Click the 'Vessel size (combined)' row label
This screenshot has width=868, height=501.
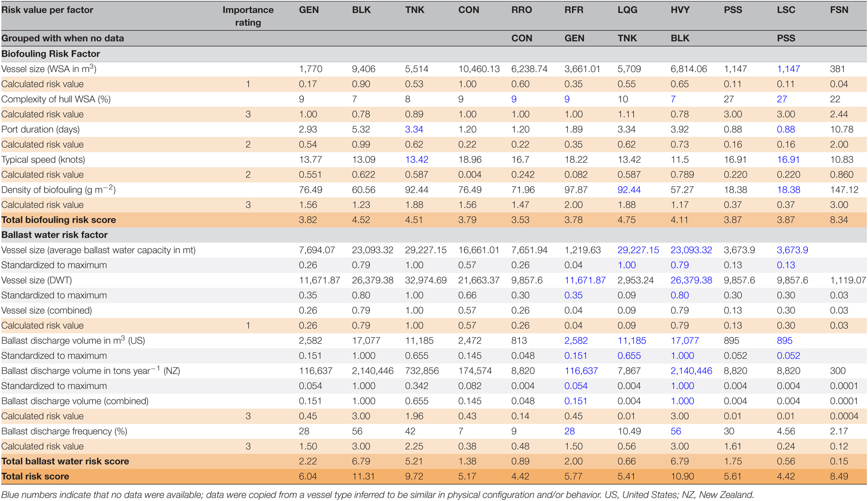[x=47, y=310]
